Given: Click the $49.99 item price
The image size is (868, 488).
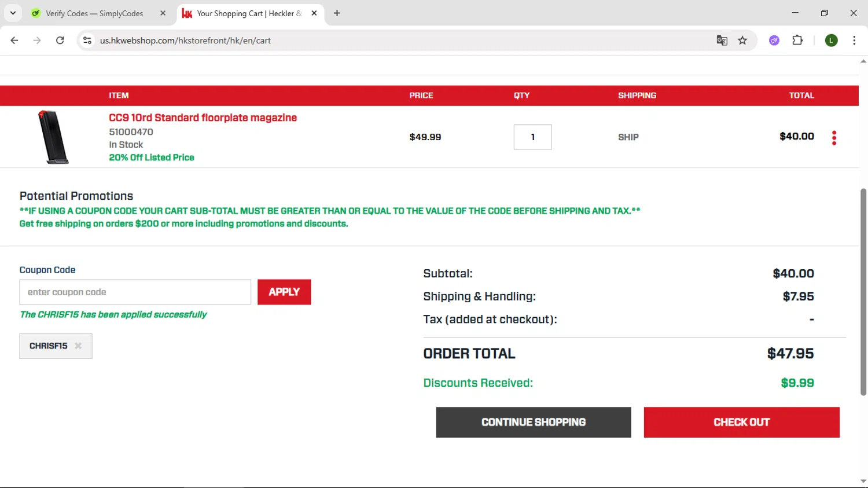Looking at the screenshot, I should coord(425,137).
